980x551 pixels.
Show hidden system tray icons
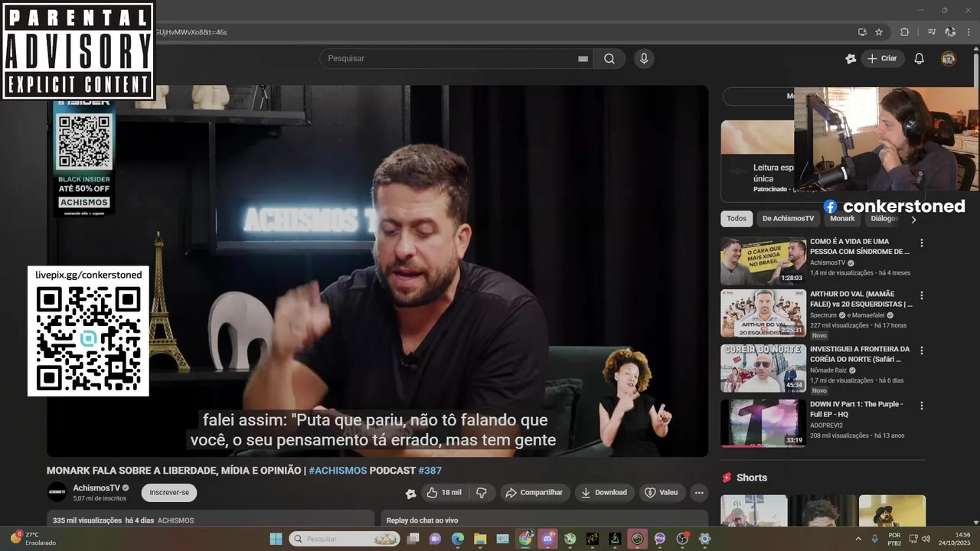(x=858, y=539)
